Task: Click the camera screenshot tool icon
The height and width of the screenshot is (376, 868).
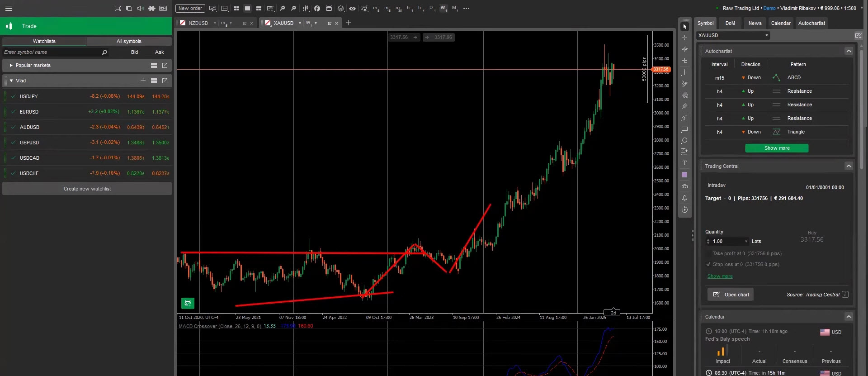Action: pos(684,186)
